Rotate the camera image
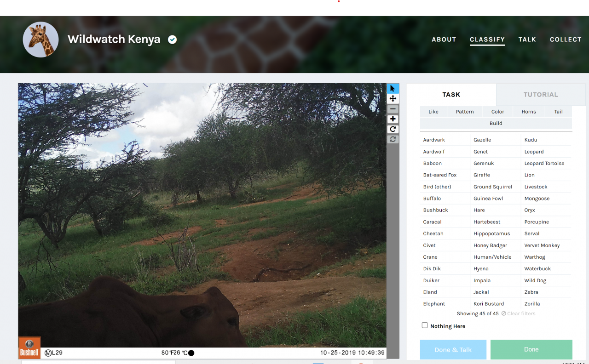This screenshot has width=589, height=364. tap(393, 129)
